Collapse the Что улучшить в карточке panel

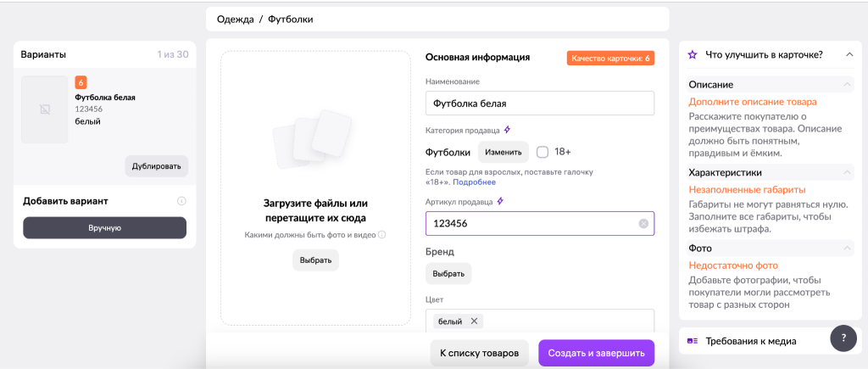tap(849, 55)
